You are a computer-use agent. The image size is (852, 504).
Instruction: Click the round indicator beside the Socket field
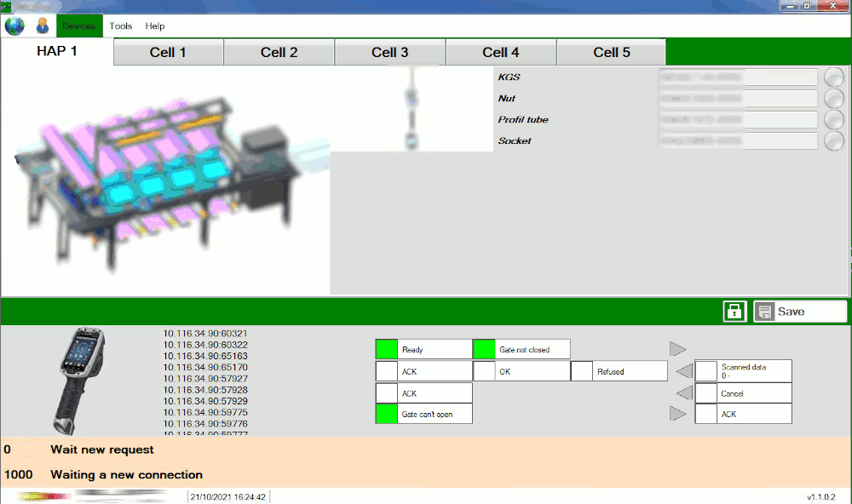click(x=834, y=141)
